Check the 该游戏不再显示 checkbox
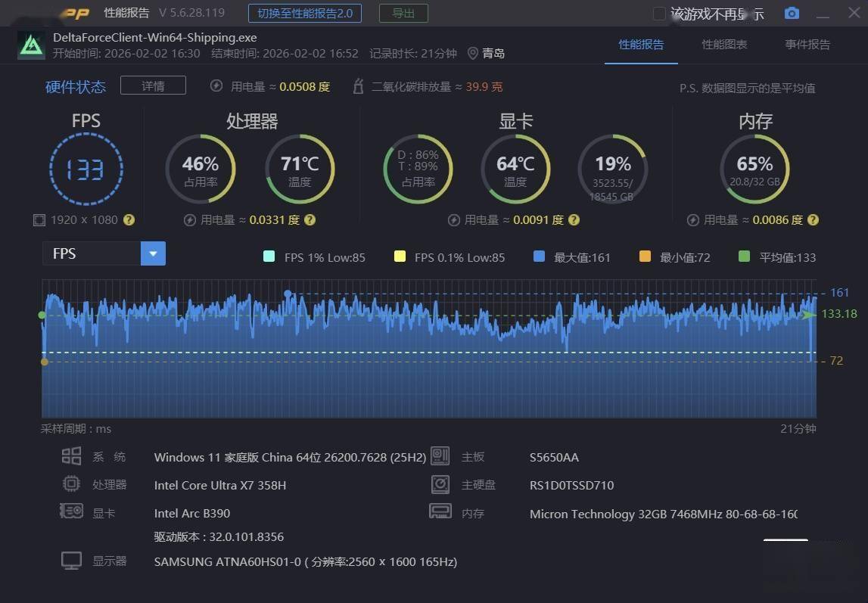 [x=659, y=14]
